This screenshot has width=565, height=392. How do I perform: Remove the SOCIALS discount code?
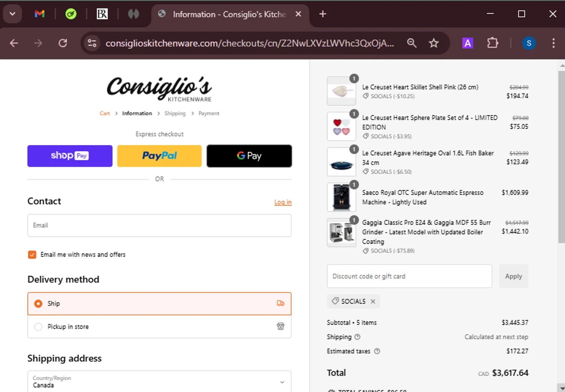[373, 301]
